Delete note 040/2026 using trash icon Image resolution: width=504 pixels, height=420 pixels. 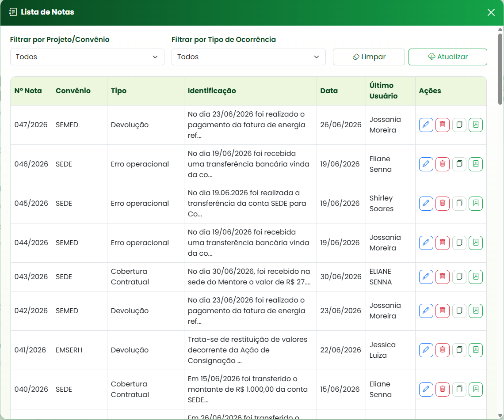(443, 390)
